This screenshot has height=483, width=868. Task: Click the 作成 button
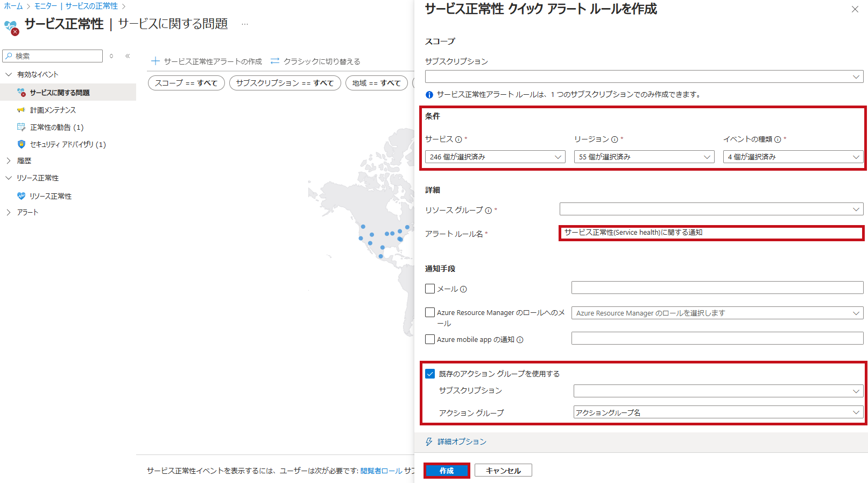pos(447,471)
